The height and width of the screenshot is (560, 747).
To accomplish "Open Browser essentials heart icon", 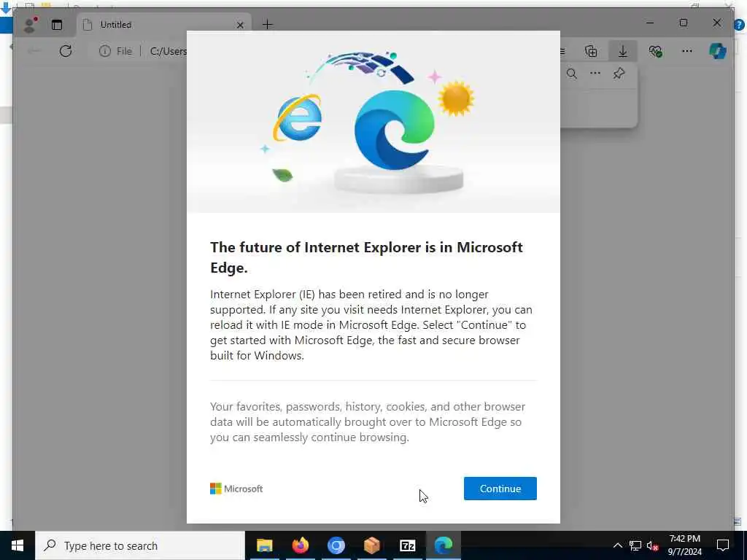I will pyautogui.click(x=656, y=51).
